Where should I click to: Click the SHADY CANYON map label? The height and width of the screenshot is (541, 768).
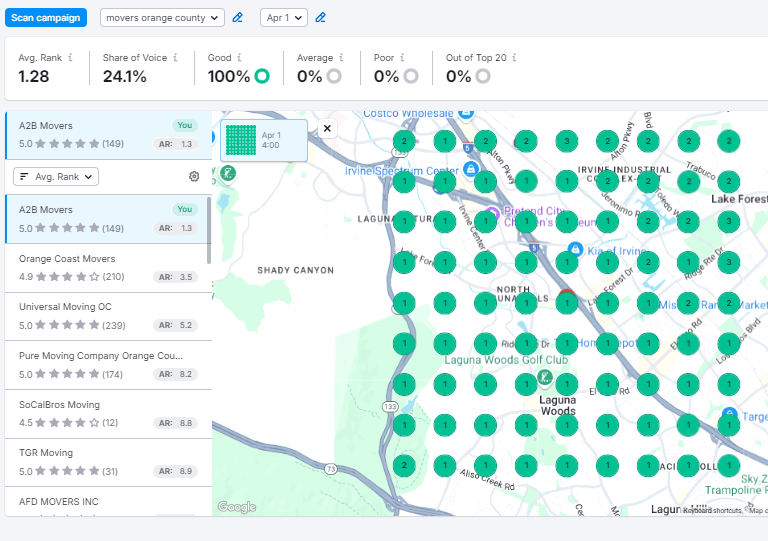point(295,270)
